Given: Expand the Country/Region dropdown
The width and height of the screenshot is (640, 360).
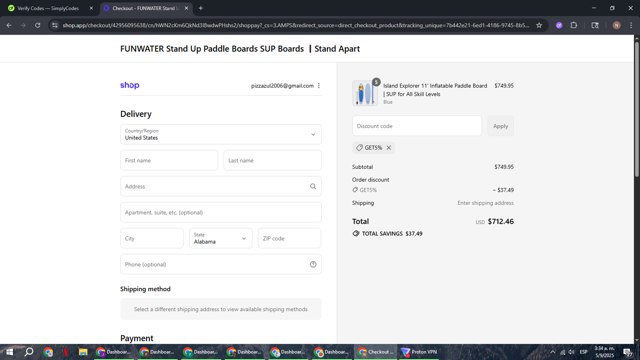Looking at the screenshot, I should (221, 134).
